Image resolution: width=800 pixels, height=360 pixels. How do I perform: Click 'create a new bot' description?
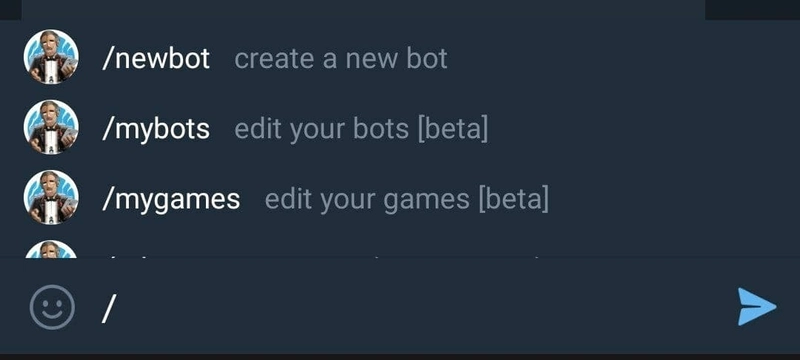[x=341, y=59]
